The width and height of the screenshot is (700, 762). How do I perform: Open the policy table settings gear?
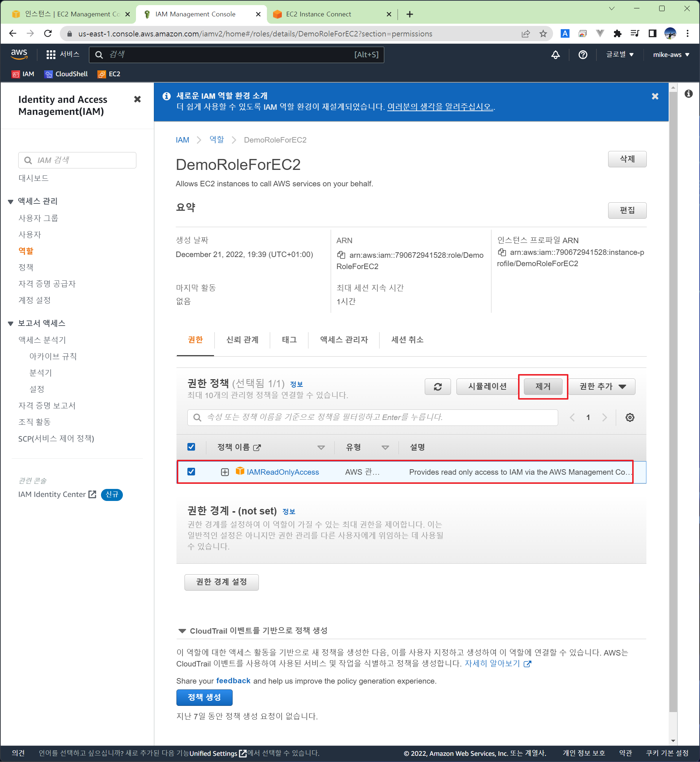point(630,417)
